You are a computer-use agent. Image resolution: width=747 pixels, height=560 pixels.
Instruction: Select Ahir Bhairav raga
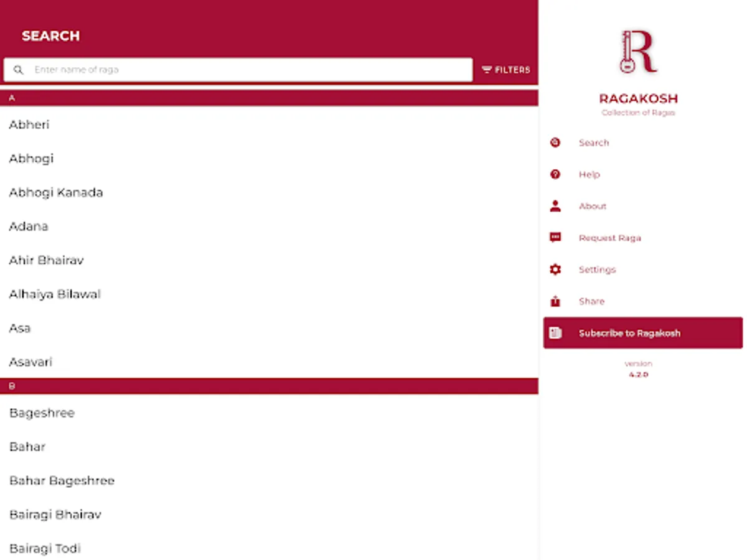pyautogui.click(x=269, y=260)
